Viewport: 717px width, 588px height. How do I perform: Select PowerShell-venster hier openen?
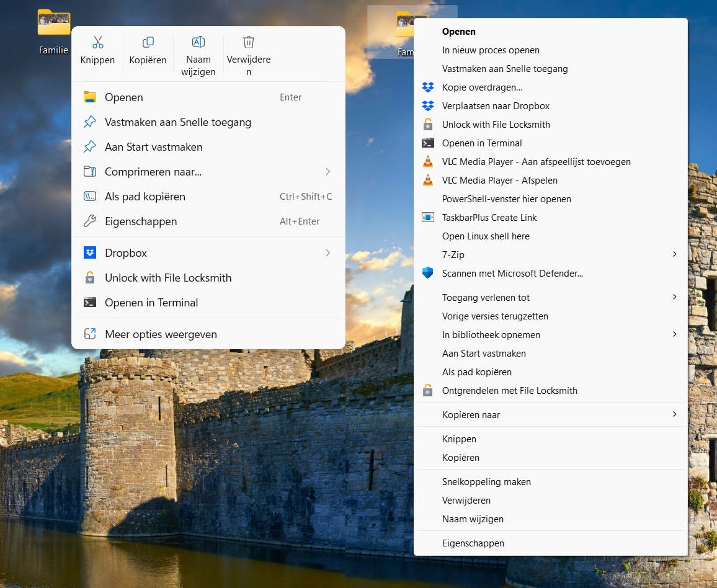(x=506, y=199)
